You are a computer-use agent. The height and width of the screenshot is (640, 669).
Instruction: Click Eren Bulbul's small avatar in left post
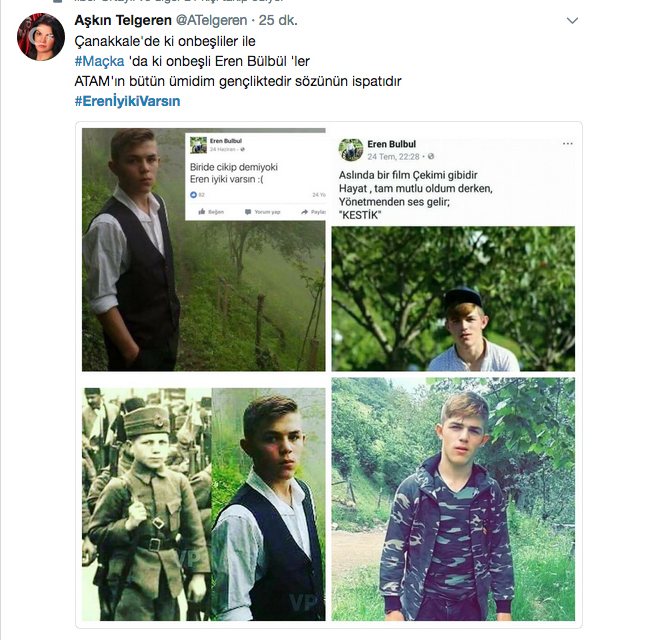pos(199,145)
